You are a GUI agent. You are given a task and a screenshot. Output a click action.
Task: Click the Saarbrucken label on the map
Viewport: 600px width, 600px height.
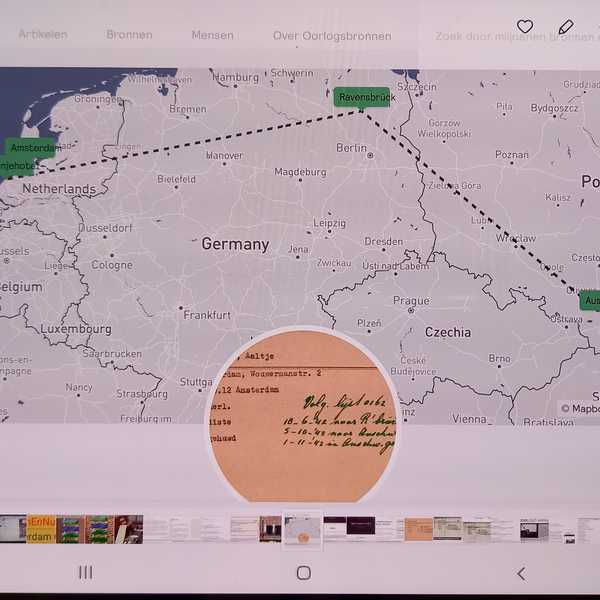point(112,354)
